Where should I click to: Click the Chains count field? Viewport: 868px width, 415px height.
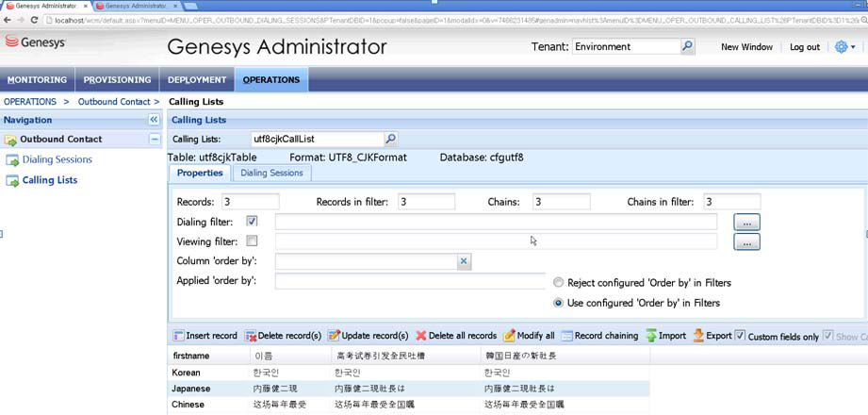coord(562,202)
